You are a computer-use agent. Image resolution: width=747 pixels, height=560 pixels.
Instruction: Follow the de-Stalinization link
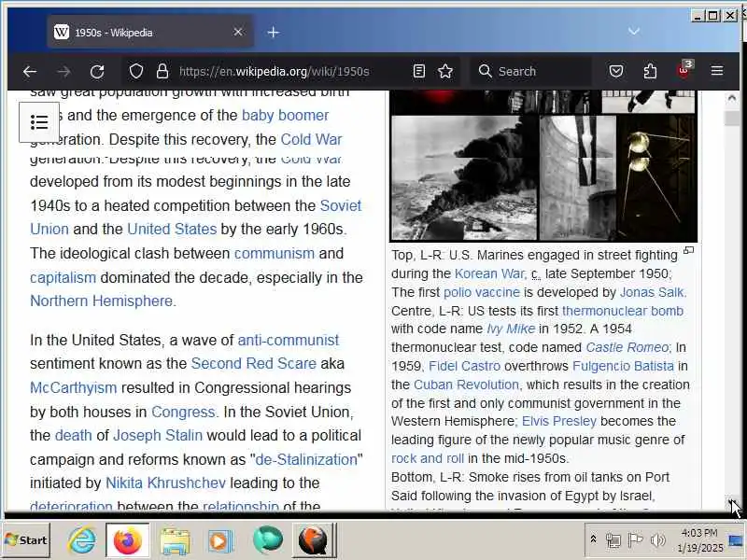point(306,459)
